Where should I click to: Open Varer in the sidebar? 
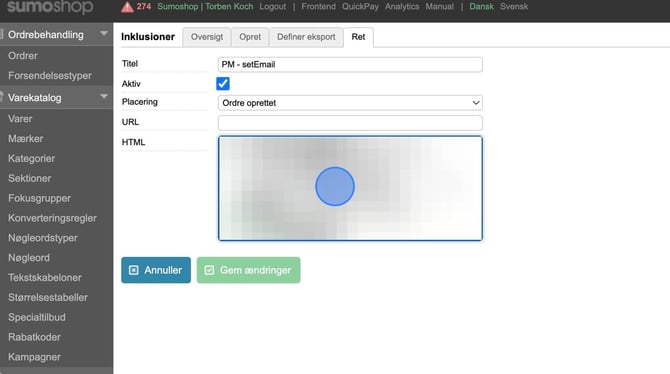(x=20, y=118)
